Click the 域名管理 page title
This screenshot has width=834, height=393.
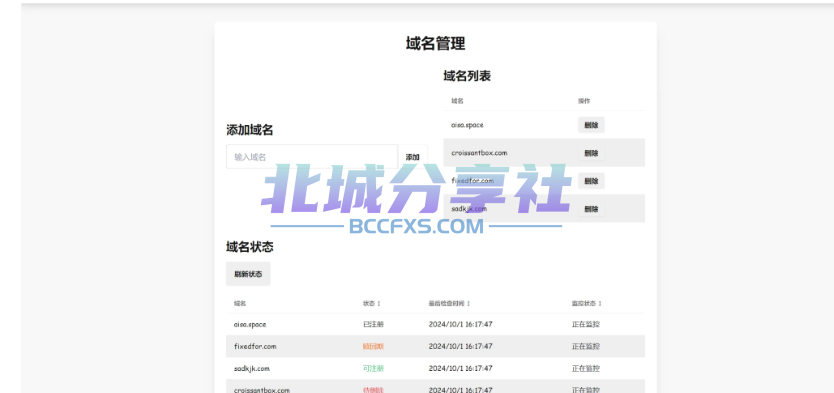pyautogui.click(x=436, y=44)
